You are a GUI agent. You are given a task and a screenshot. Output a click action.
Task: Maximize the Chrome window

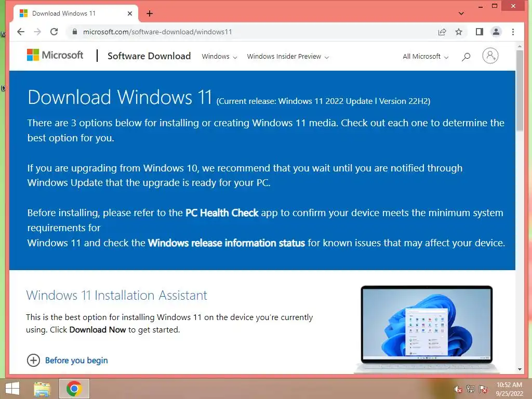coord(495,6)
